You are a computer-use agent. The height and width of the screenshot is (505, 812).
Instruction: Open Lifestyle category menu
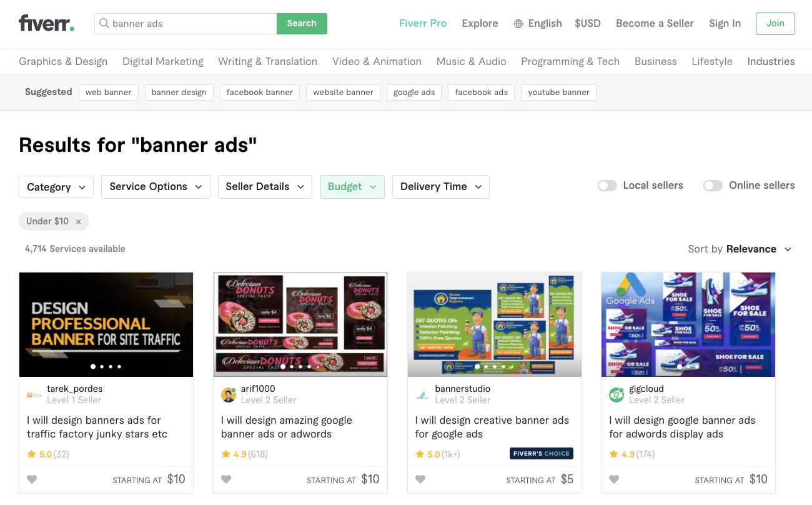pos(712,61)
